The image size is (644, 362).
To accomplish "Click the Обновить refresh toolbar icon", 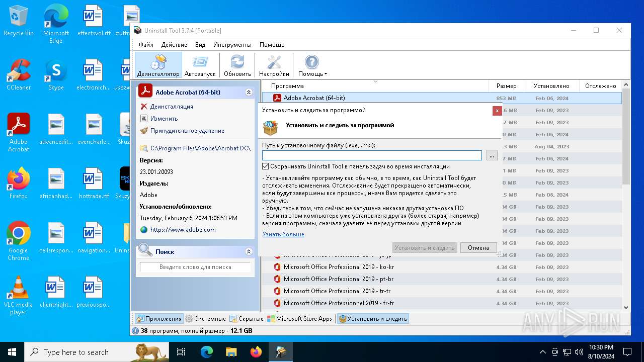I will [x=237, y=65].
